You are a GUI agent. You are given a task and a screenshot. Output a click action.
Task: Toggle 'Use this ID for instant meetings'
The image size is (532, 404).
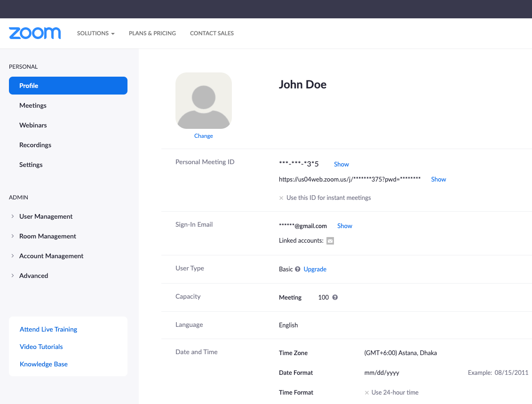pyautogui.click(x=281, y=198)
